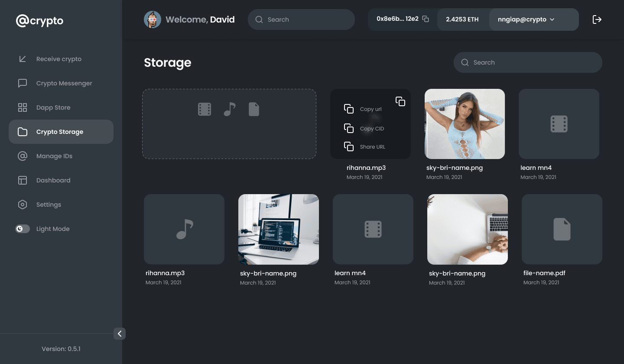Select Share URL option
The image size is (624, 364).
373,146
